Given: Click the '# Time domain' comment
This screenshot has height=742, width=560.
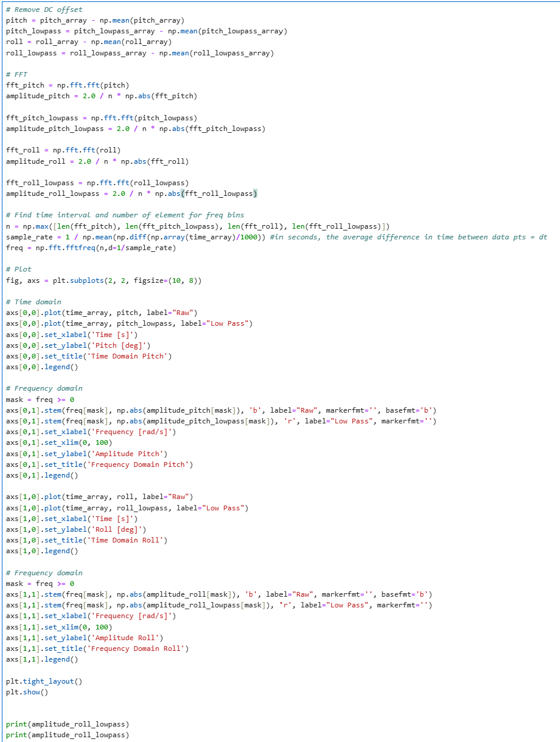Looking at the screenshot, I should (x=33, y=302).
